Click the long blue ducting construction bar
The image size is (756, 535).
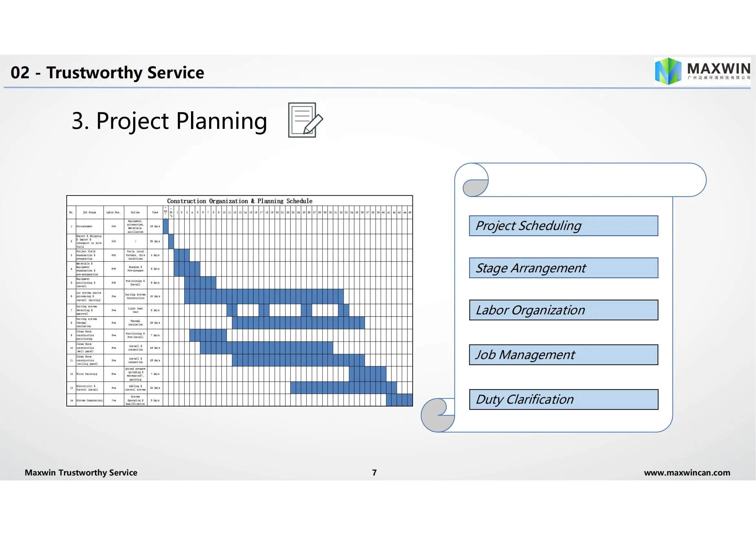(264, 296)
